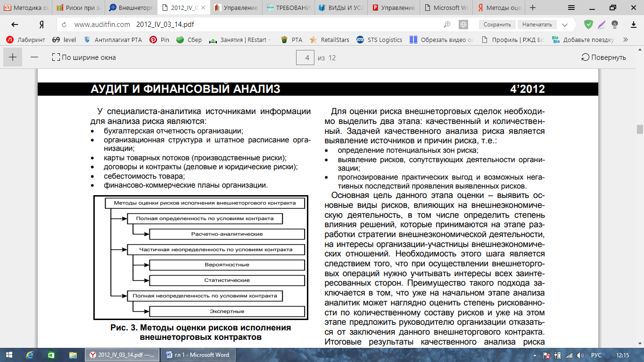Fit PDF using По ширине окна
This screenshot has height=362, width=644.
point(84,58)
